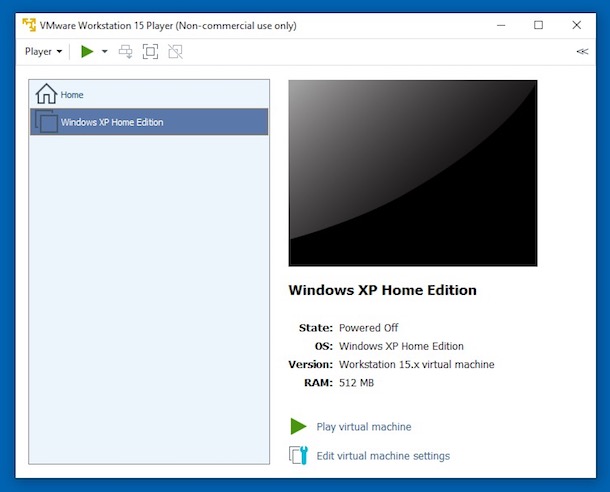
Task: Click the Windows XP Home Edition heading
Action: click(x=382, y=290)
